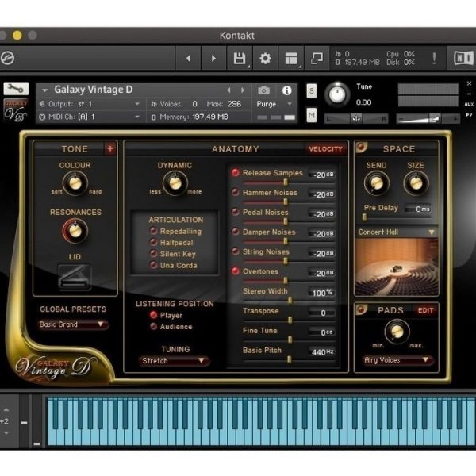476x476 pixels.
Task: Click the PV button at right edge
Action: (469, 115)
